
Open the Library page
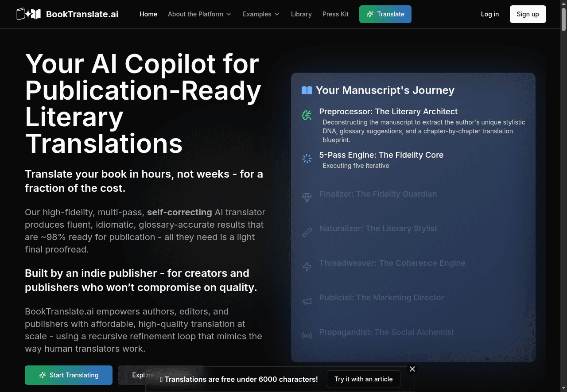point(301,14)
